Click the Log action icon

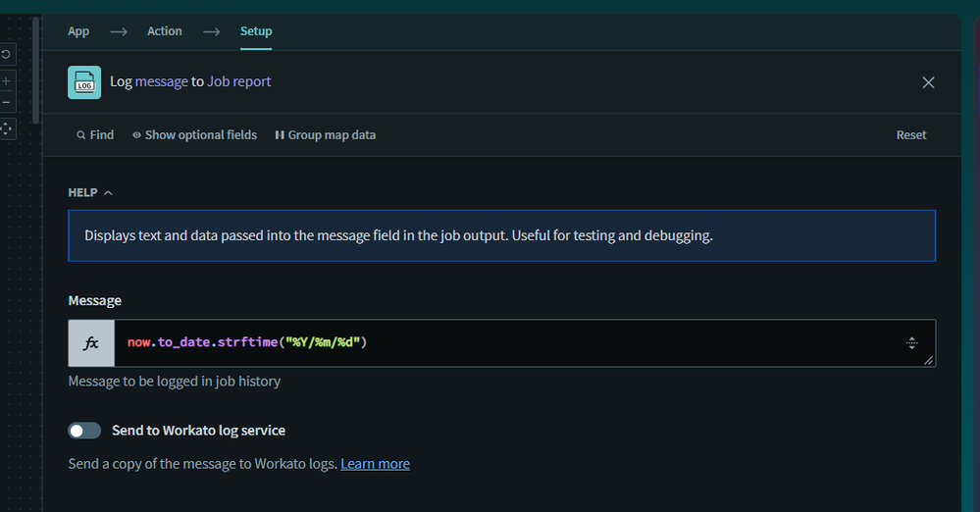click(84, 82)
